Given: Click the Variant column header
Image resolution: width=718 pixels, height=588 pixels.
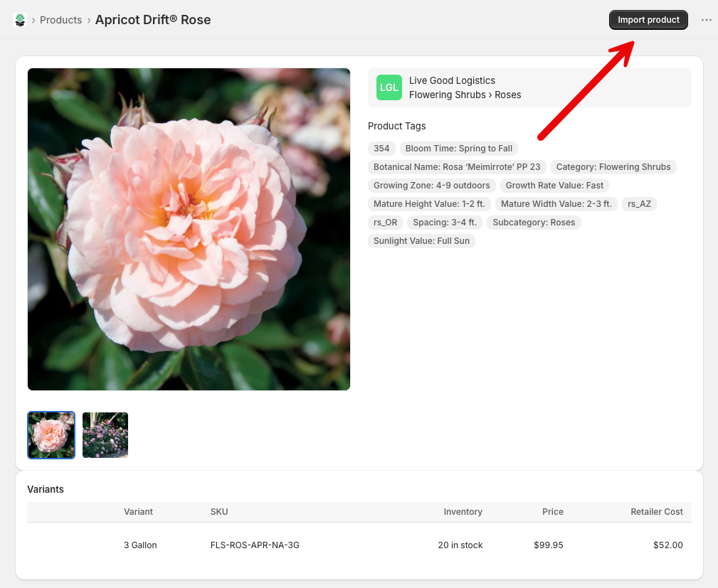Looking at the screenshot, I should click(138, 512).
